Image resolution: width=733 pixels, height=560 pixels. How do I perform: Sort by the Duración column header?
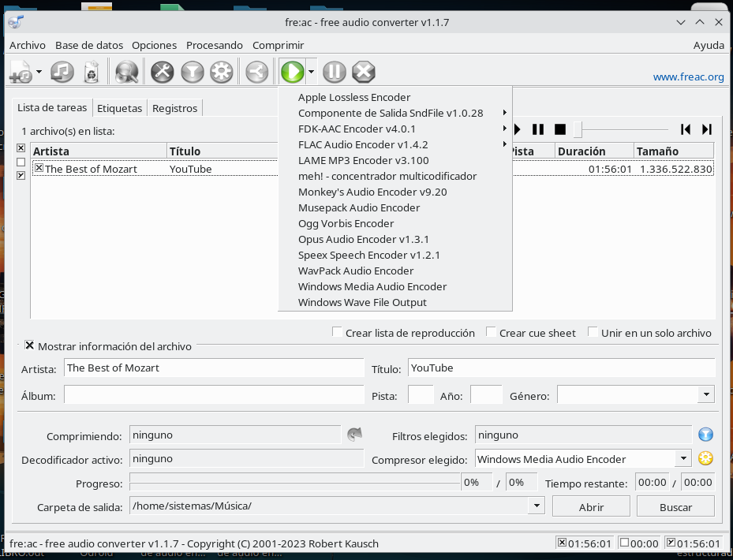pyautogui.click(x=594, y=151)
